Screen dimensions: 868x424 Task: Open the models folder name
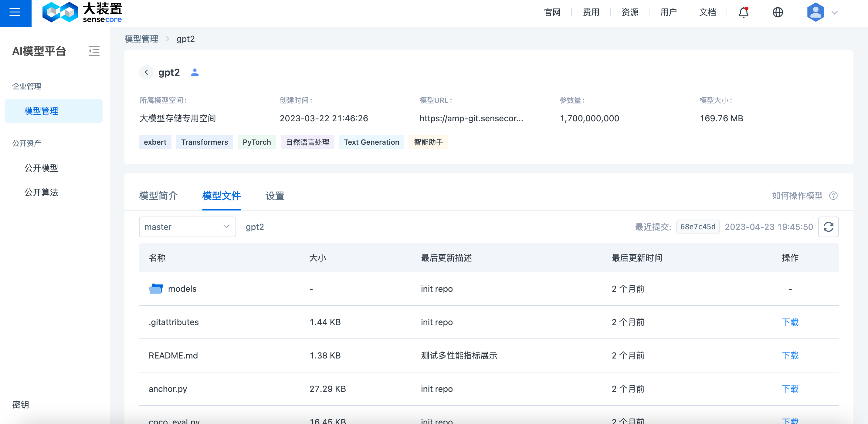182,289
